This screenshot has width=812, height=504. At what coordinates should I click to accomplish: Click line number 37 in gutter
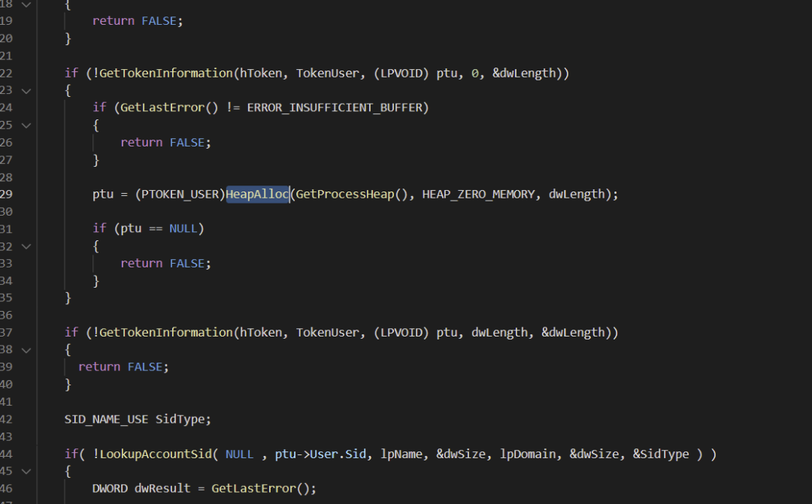[6, 332]
